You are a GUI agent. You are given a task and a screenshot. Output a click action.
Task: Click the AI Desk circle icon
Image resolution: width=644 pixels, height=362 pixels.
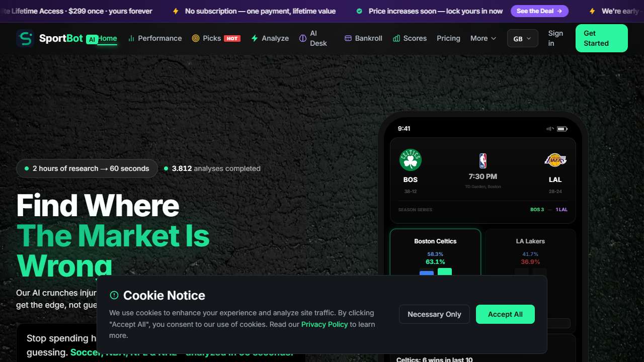pyautogui.click(x=303, y=38)
